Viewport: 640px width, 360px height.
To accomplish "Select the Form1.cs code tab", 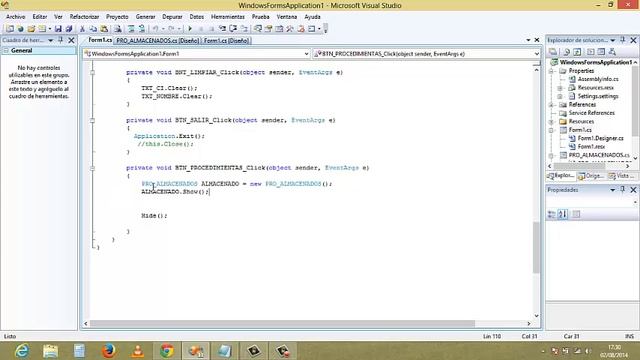I will [100, 40].
